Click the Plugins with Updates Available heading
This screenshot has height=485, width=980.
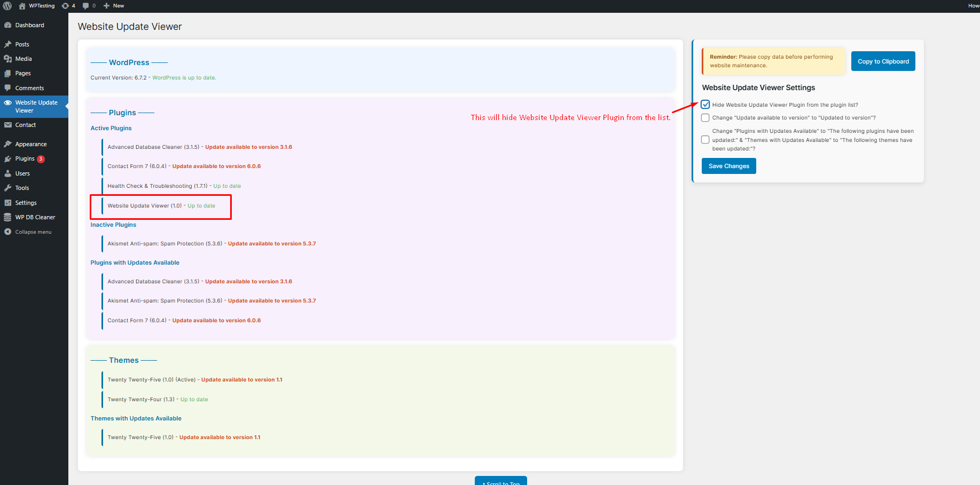[135, 263]
